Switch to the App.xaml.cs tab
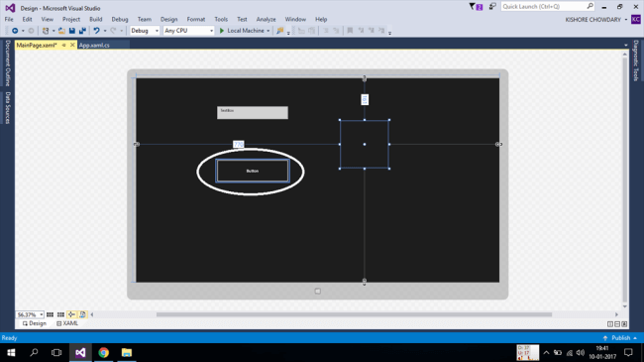Viewport: 644px width, 362px height. tap(94, 46)
